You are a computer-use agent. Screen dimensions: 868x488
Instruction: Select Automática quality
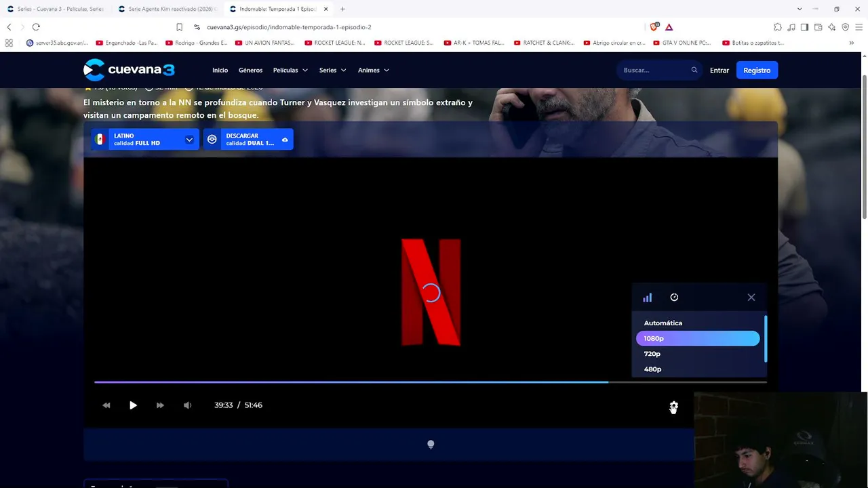(x=697, y=323)
